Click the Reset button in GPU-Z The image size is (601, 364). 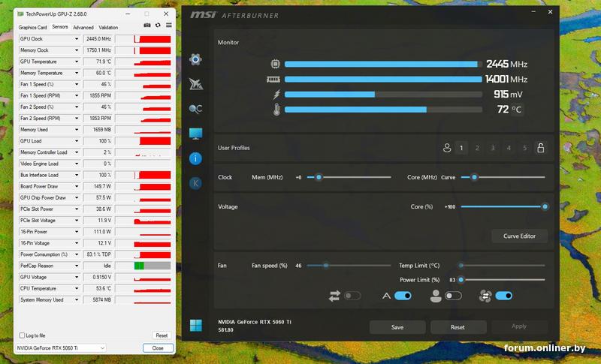click(x=162, y=335)
